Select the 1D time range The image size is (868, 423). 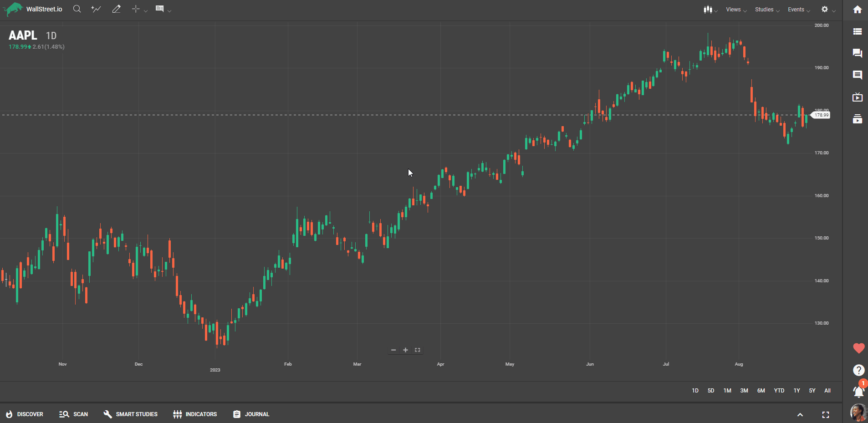pos(695,391)
